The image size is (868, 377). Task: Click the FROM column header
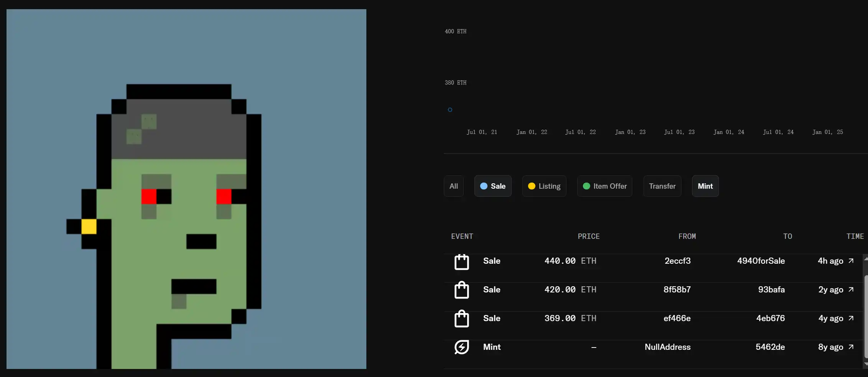pos(687,237)
